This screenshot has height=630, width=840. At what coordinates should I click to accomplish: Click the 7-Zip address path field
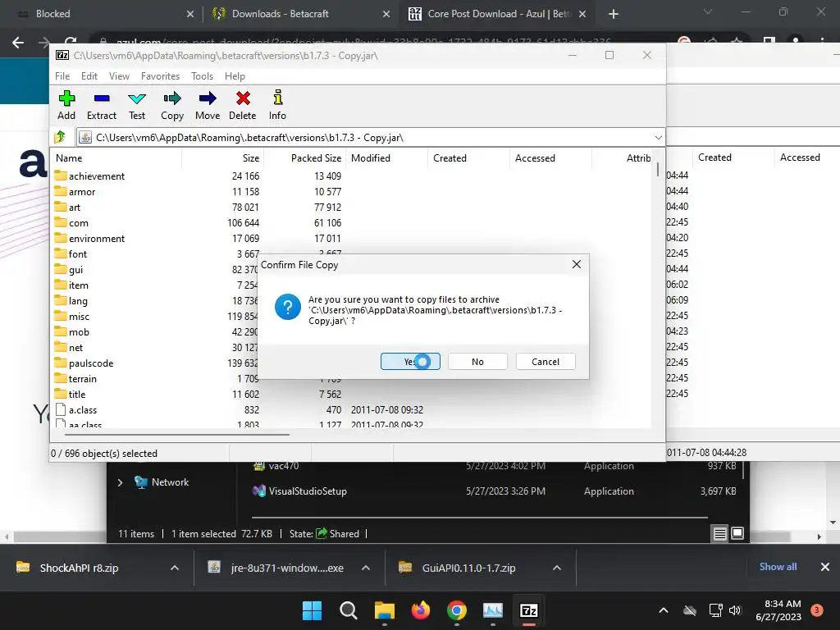[372, 138]
